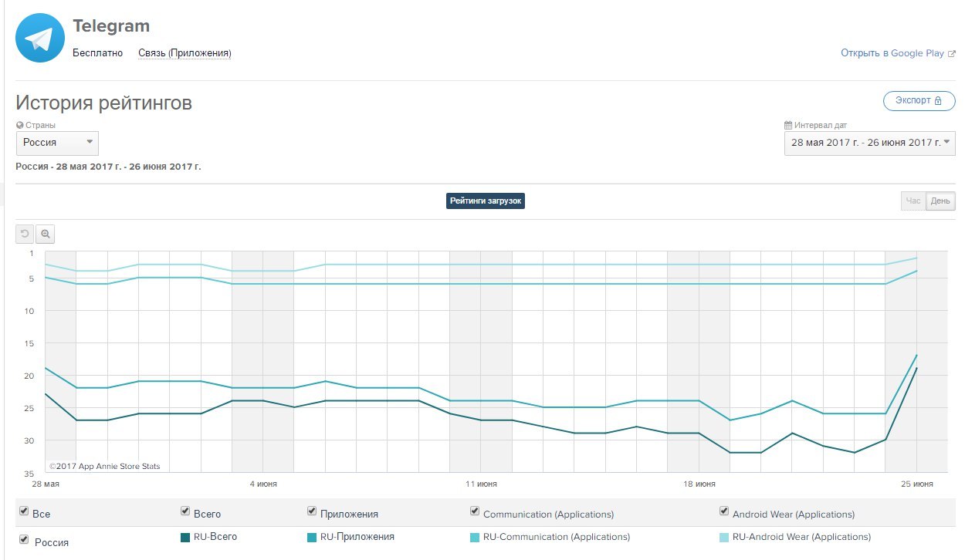The height and width of the screenshot is (560, 965).
Task: Click the История рейтингов heading
Action: [104, 103]
